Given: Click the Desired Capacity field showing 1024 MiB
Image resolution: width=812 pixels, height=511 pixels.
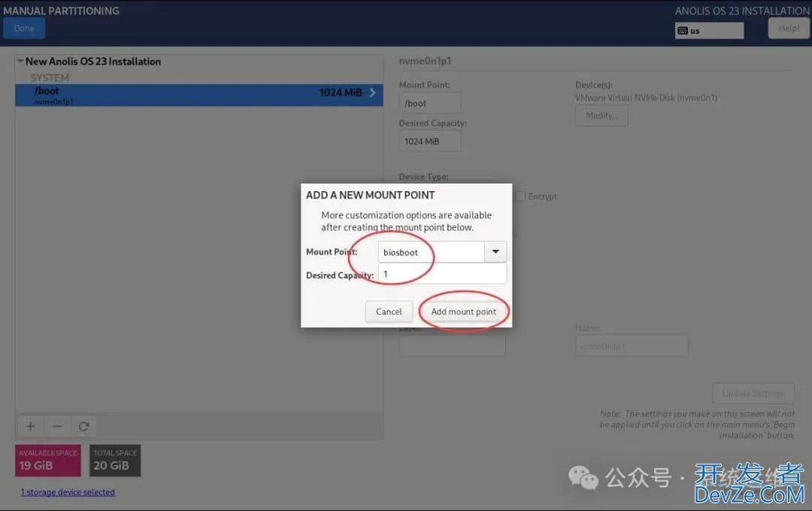Looking at the screenshot, I should tap(430, 141).
